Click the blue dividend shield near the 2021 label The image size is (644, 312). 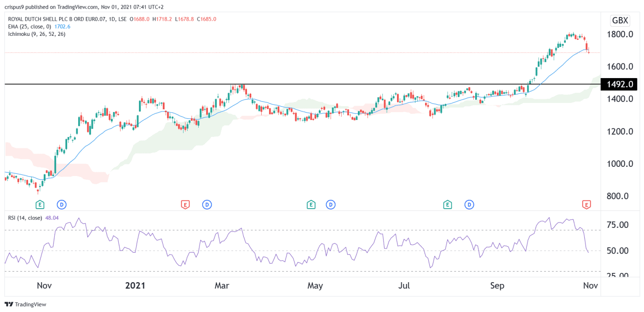[x=62, y=204]
